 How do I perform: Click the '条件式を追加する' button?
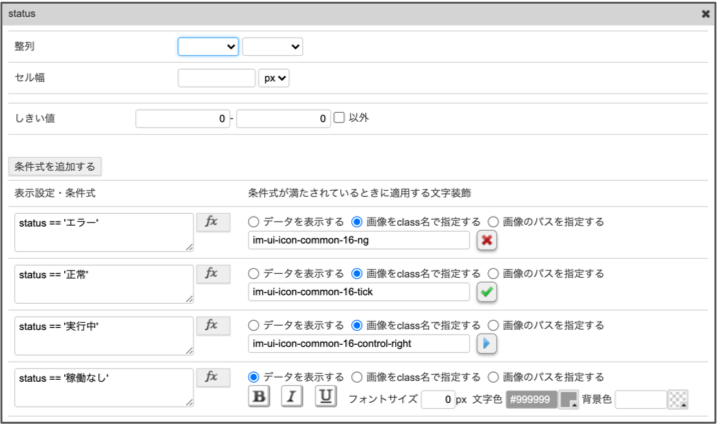click(54, 166)
